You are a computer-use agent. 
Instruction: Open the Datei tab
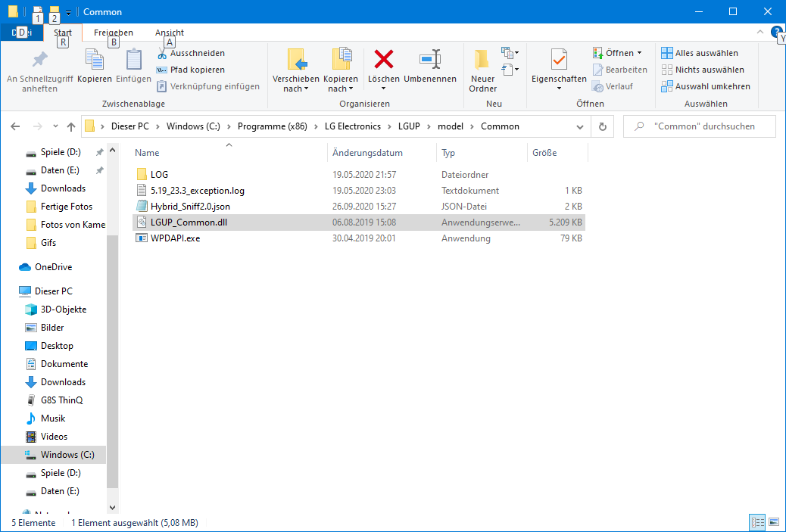coord(21,33)
